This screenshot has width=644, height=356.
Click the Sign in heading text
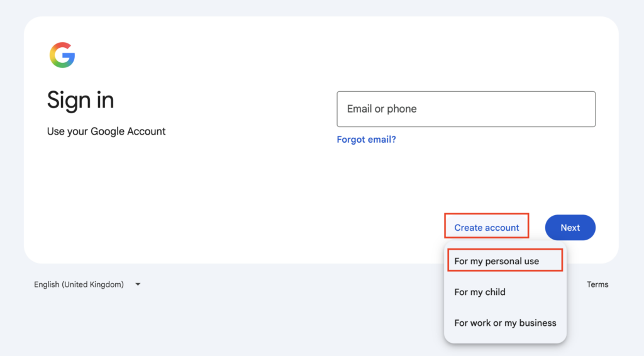point(80,100)
